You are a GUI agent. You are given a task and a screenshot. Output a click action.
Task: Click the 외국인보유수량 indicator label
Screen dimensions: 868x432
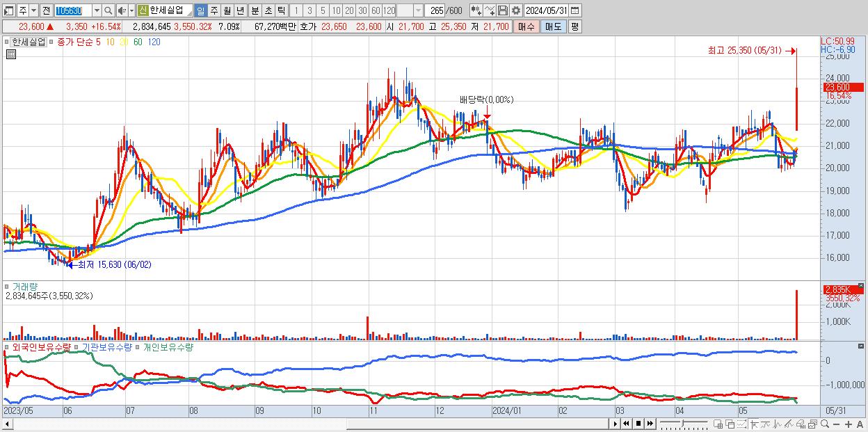pos(42,346)
